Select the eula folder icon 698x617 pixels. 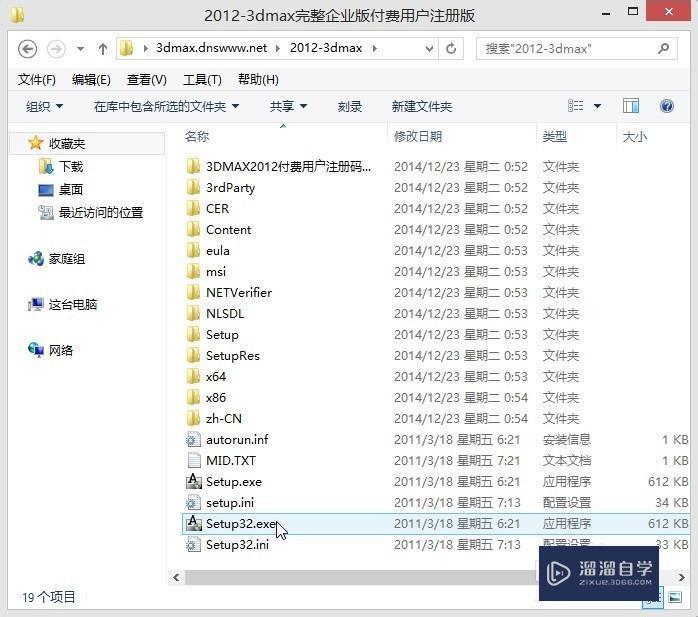click(193, 250)
